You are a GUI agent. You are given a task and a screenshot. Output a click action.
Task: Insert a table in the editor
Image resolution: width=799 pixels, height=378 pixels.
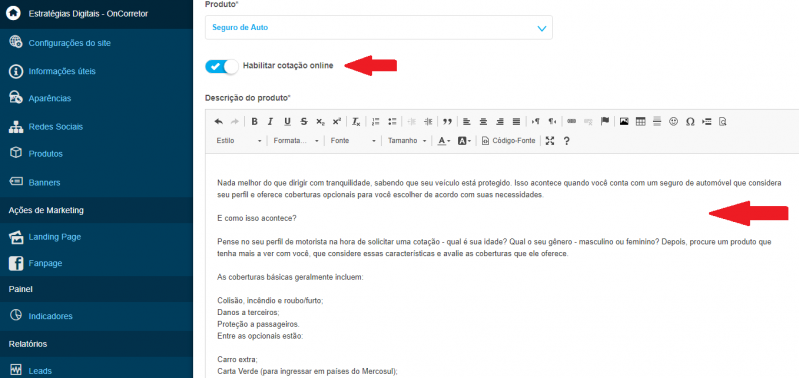641,121
